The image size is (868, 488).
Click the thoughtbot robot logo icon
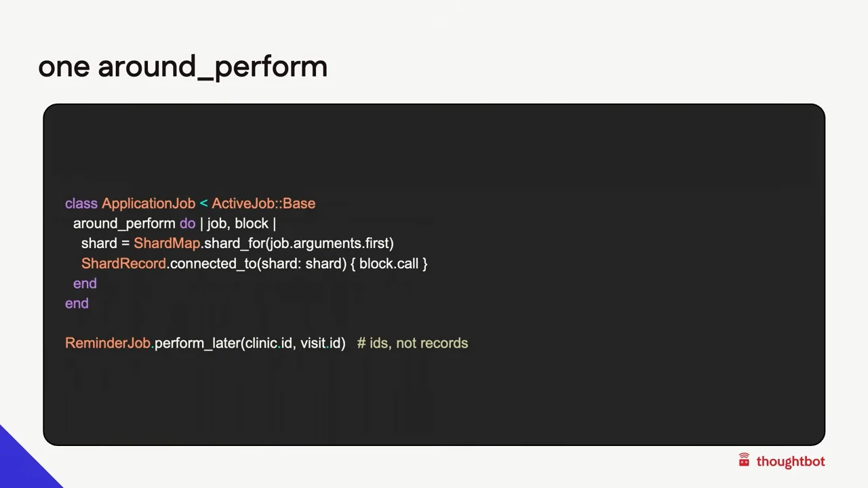pos(744,461)
